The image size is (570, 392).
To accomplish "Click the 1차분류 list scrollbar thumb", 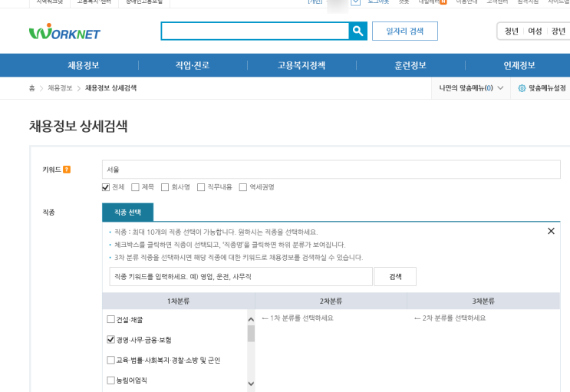I will pyautogui.click(x=251, y=334).
